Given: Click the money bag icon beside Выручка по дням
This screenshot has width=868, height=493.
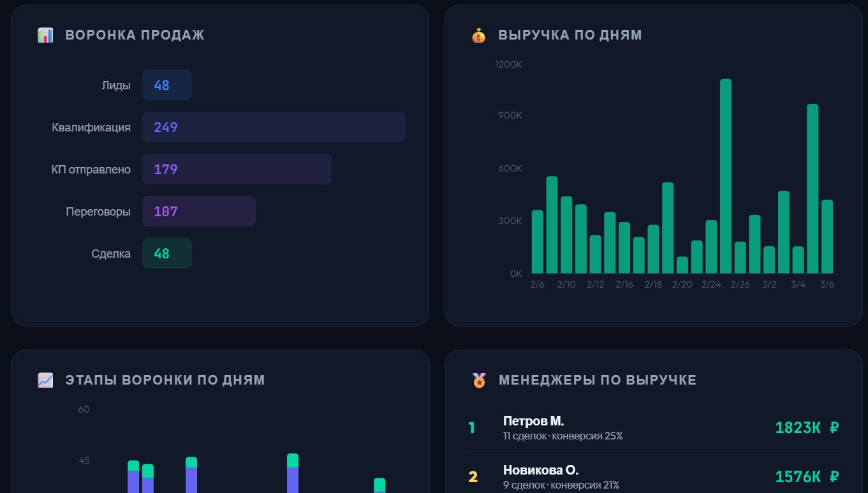Looking at the screenshot, I should [478, 35].
